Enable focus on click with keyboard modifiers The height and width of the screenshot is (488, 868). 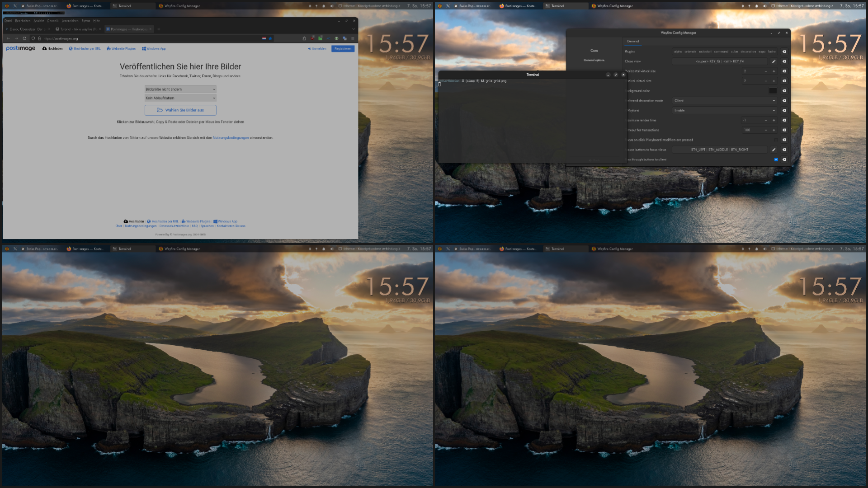776,140
